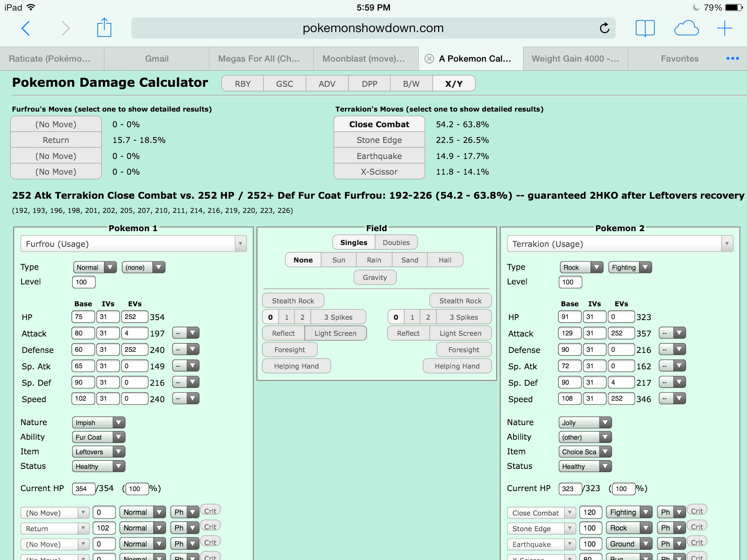Select Sand weather option

(409, 260)
